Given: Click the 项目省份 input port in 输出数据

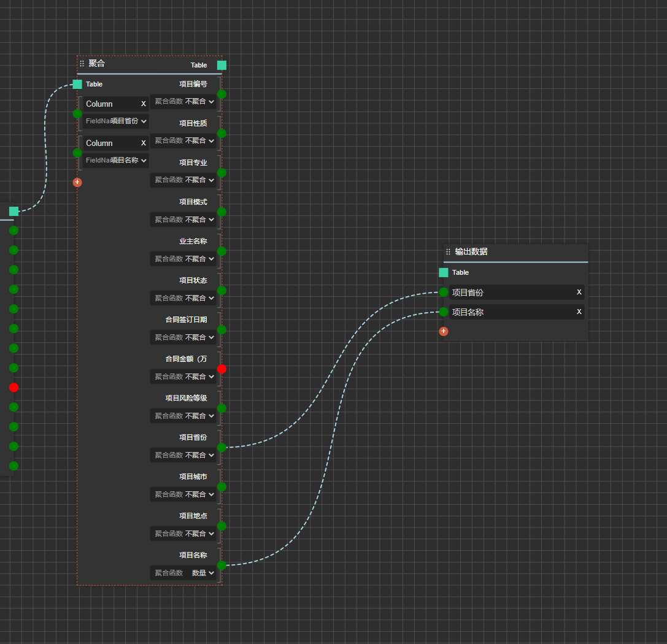Looking at the screenshot, I should click(443, 292).
